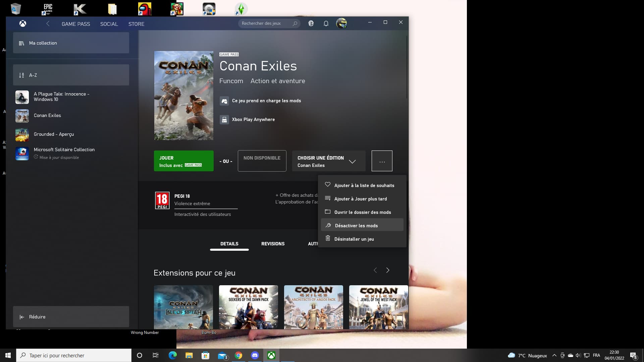644x362 pixels.
Task: Open the profile avatar menu
Action: [x=341, y=23]
